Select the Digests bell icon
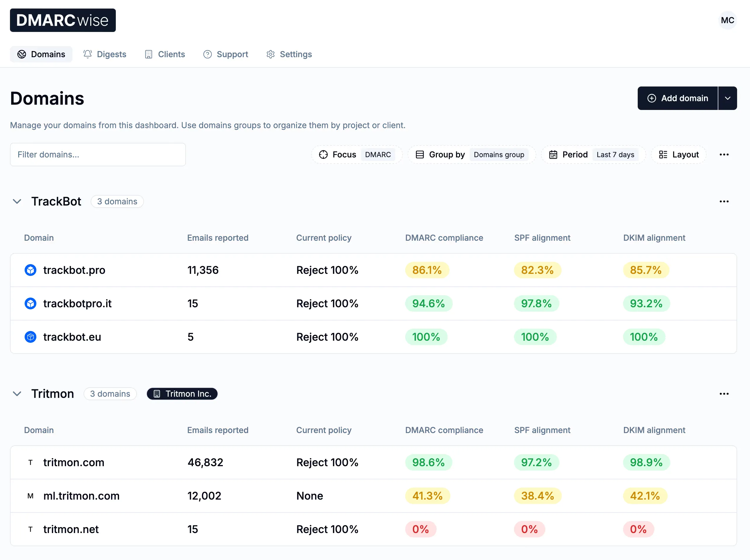Viewport: 750px width, 560px height. pos(87,54)
